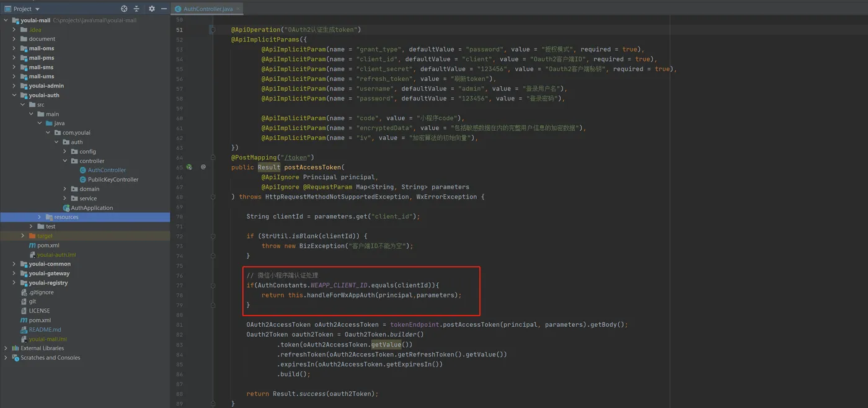
Task: Expand the mall-ums module arrow
Action: [x=14, y=76]
